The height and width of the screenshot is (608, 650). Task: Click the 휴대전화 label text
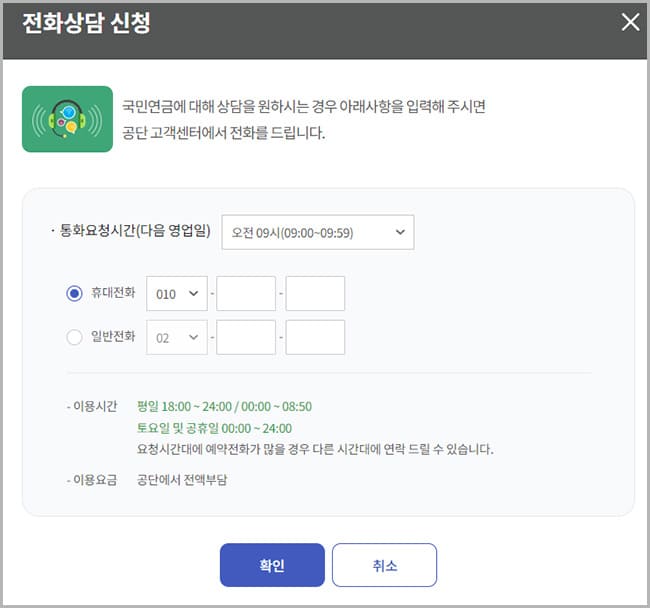coord(113,294)
